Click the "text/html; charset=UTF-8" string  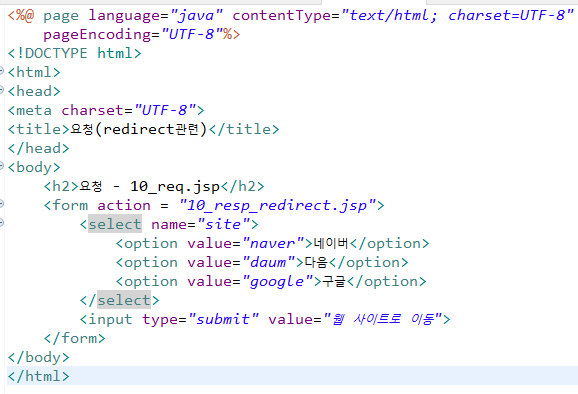457,15
